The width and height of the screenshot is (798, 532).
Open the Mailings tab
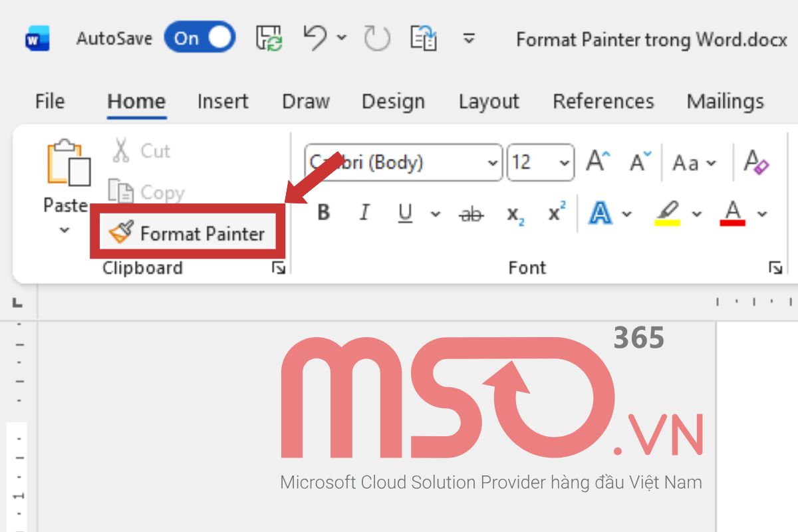coord(725,101)
